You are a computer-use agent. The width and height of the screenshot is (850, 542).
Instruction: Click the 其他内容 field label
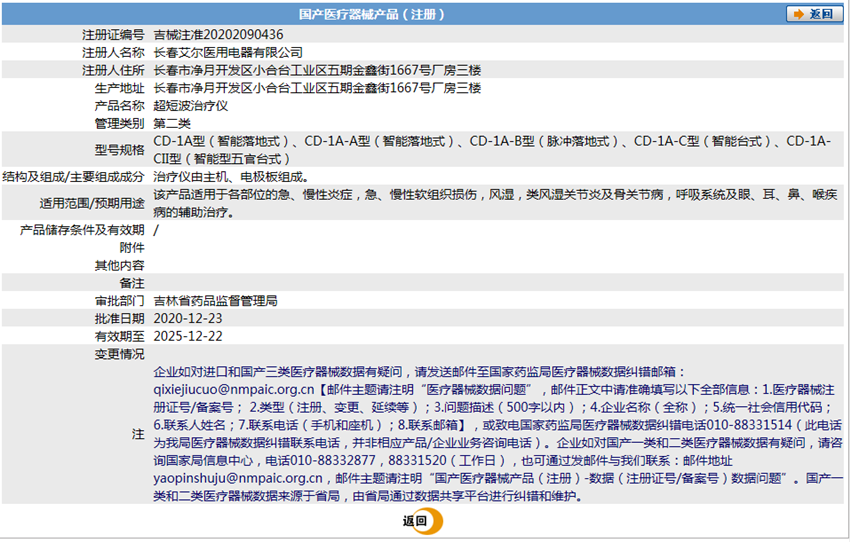click(x=119, y=266)
